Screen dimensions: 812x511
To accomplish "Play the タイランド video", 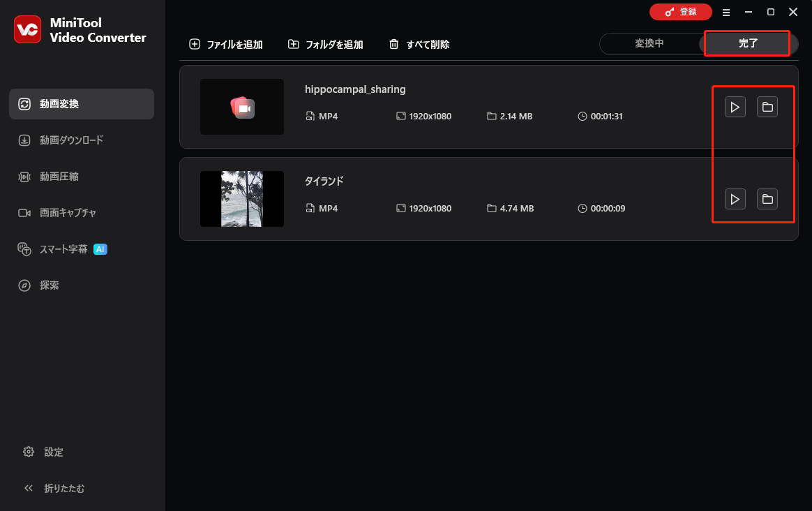I will tap(735, 199).
